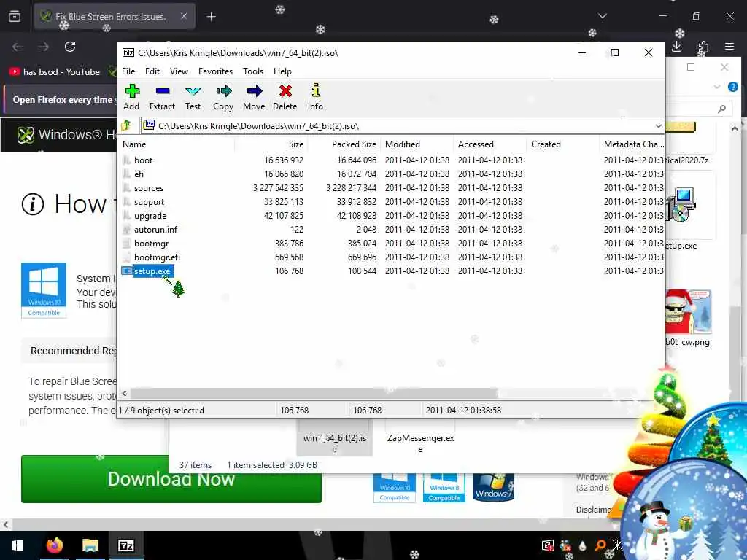Screen dimensions: 747x560
Task: Sort by the Created column header
Action: click(x=562, y=144)
